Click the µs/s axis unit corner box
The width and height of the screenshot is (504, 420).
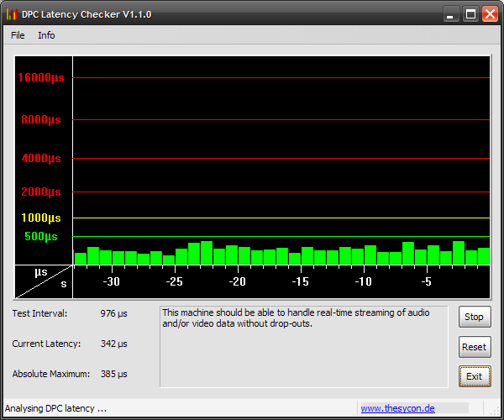click(44, 282)
